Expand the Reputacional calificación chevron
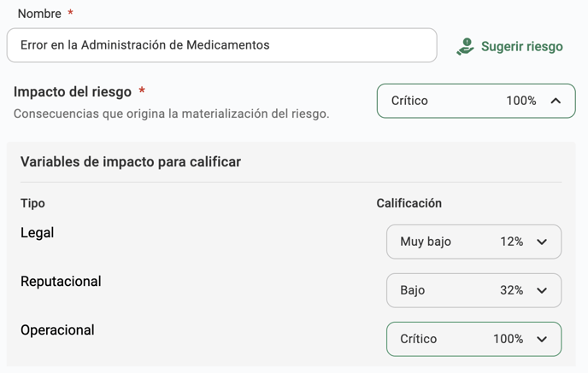The image size is (588, 373). (x=542, y=290)
